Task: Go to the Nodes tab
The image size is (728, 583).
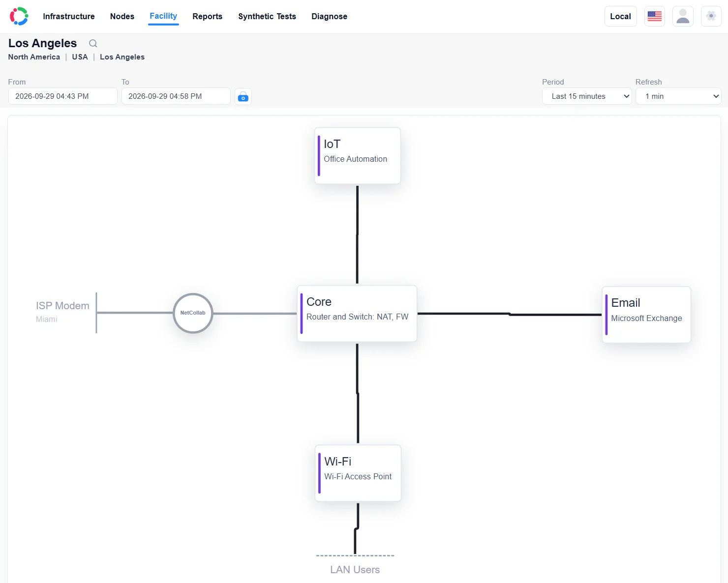Action: coord(122,16)
